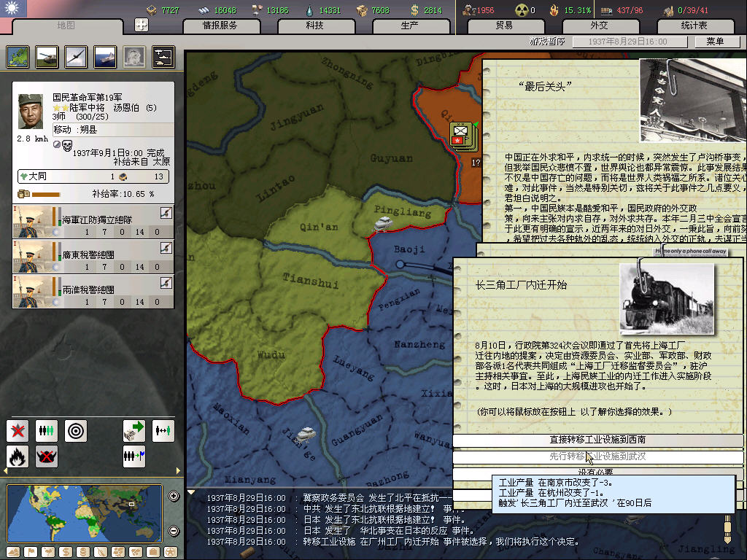Click the log entry about 转移工业设施

[392, 542]
